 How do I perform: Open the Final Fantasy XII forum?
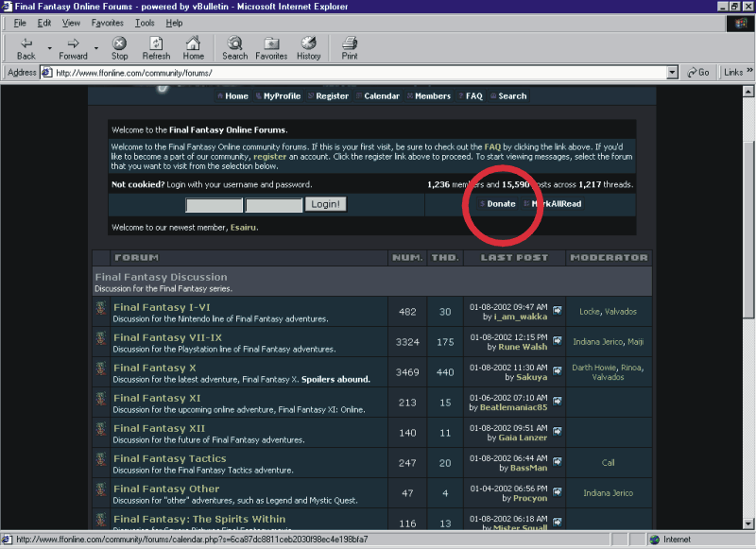tap(159, 428)
